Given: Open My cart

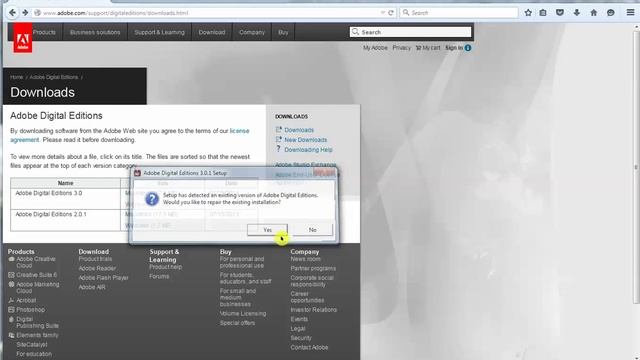Looking at the screenshot, I should point(428,48).
